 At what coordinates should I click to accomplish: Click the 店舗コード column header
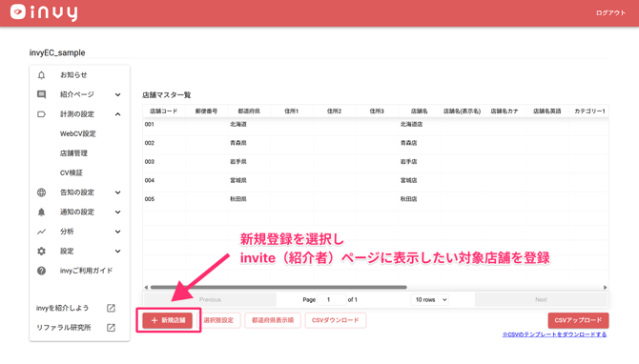[163, 111]
